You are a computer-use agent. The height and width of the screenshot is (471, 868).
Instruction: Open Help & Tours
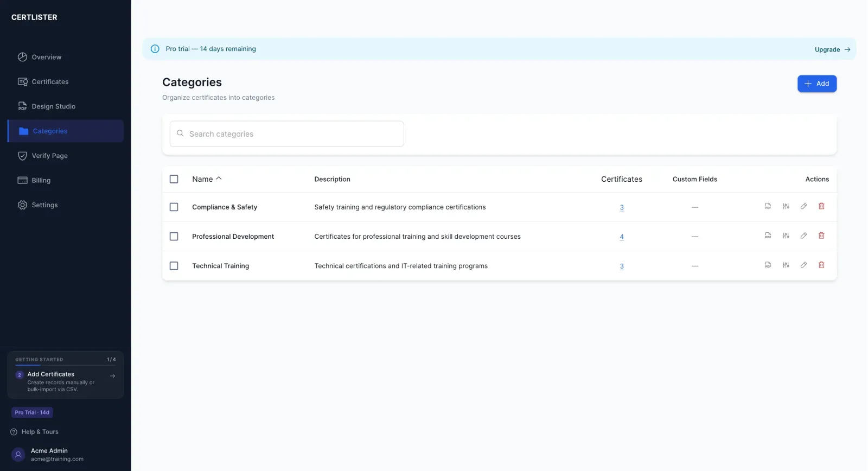pos(35,432)
